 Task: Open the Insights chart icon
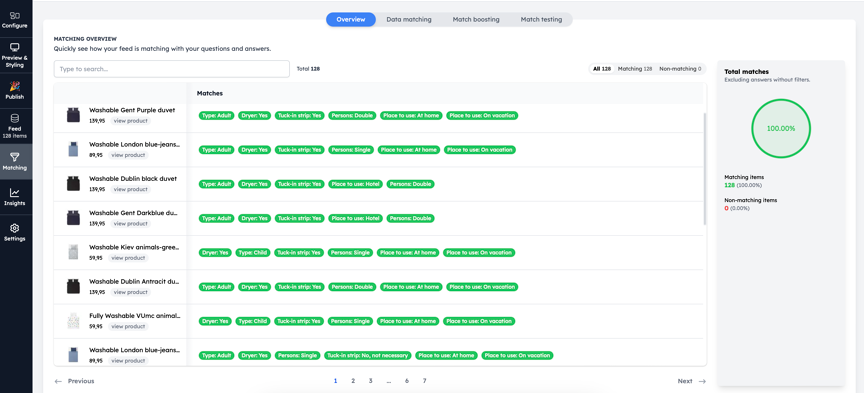15,193
